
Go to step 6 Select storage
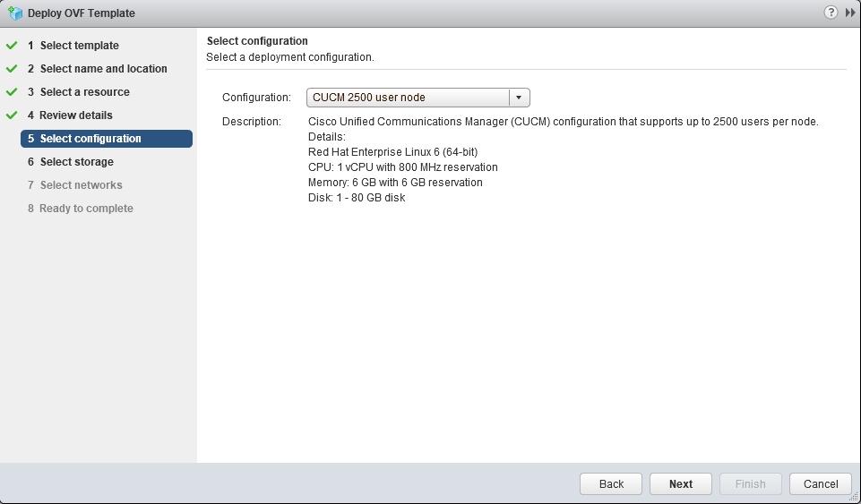coord(70,162)
